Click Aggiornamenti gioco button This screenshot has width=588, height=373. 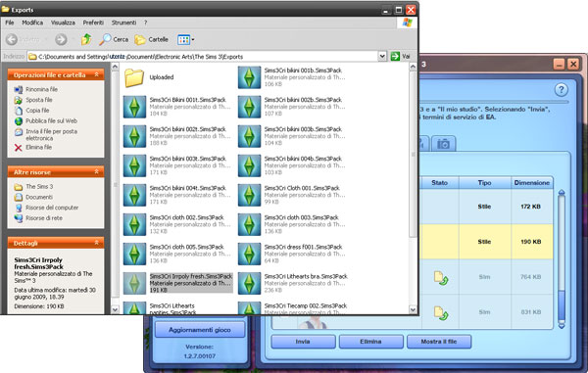point(200,330)
